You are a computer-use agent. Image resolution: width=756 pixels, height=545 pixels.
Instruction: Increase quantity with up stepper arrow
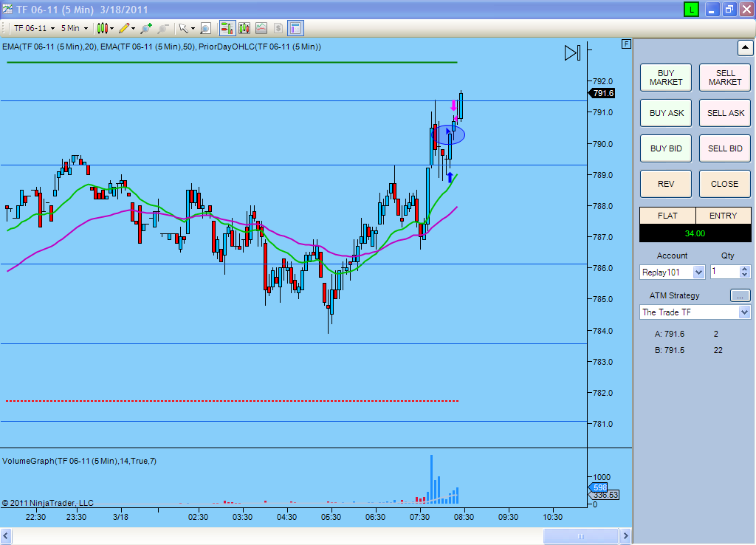745,269
